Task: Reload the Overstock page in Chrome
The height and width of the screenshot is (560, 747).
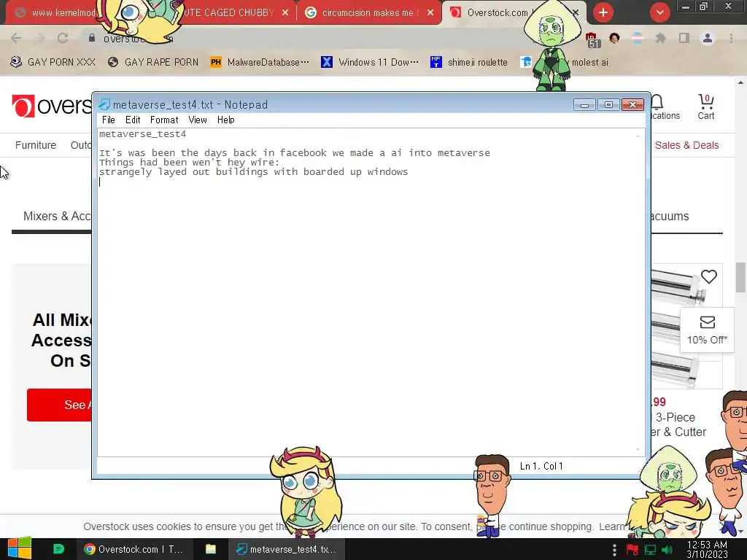Action: click(63, 38)
